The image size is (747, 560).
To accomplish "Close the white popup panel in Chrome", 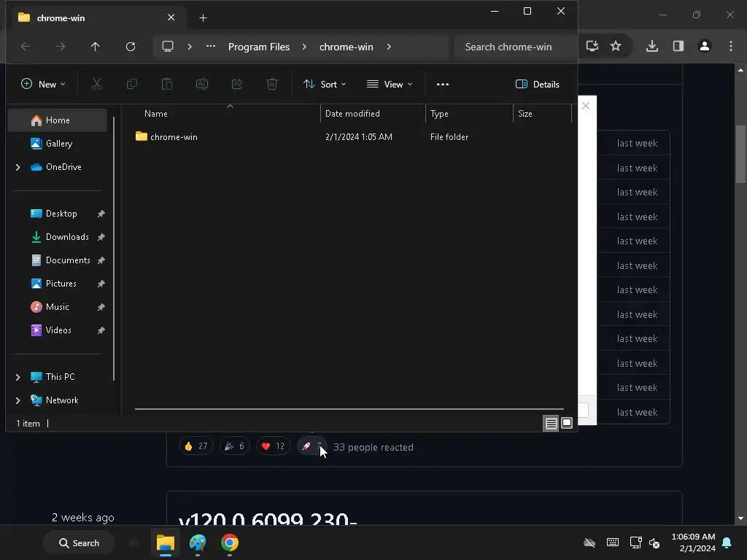I will click(x=586, y=106).
